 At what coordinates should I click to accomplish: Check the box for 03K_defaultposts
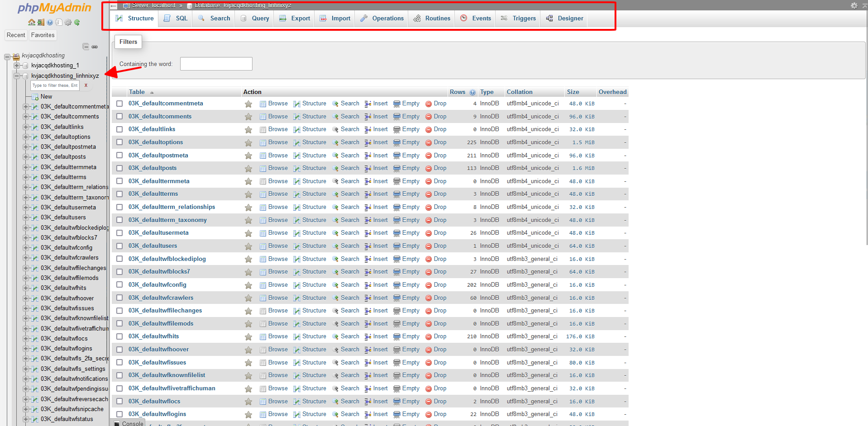119,168
